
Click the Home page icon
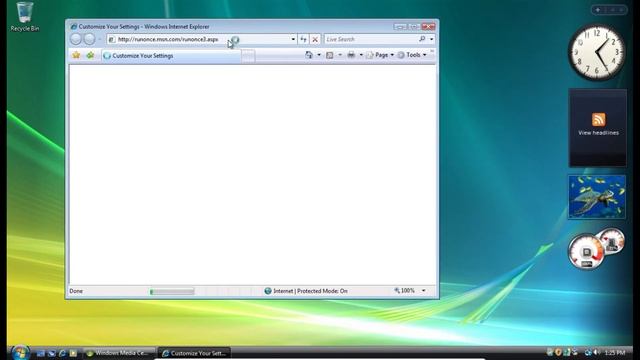pyautogui.click(x=309, y=55)
